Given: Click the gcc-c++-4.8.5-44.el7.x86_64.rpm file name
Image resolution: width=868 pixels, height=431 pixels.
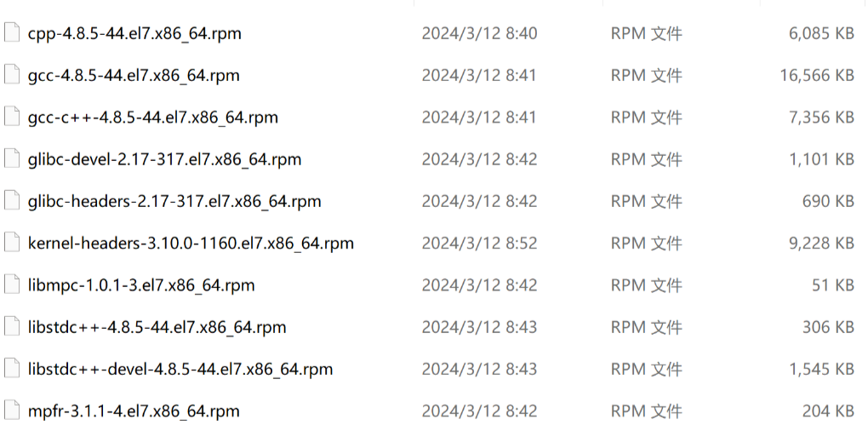Looking at the screenshot, I should 153,118.
